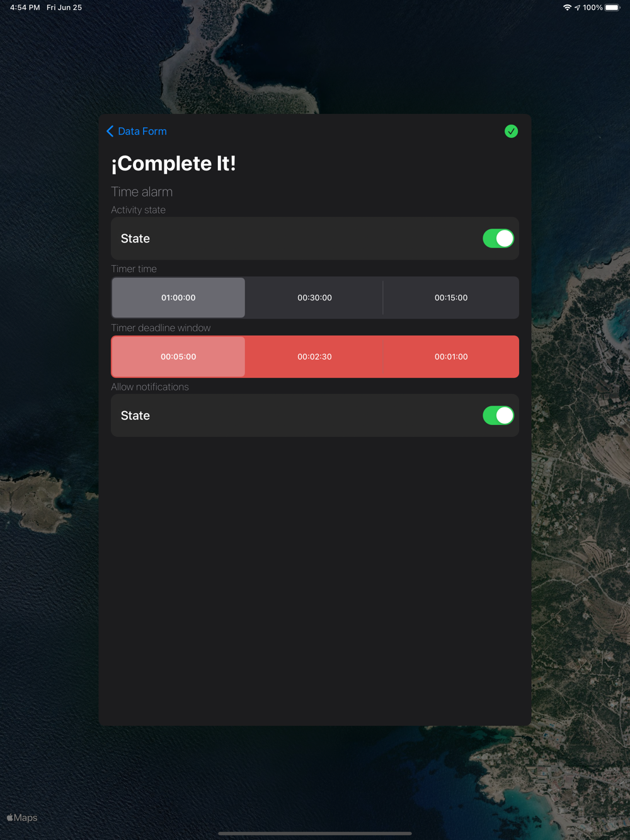Image resolution: width=630 pixels, height=840 pixels.
Task: Select 00:15:00 timer time
Action: coord(451,298)
